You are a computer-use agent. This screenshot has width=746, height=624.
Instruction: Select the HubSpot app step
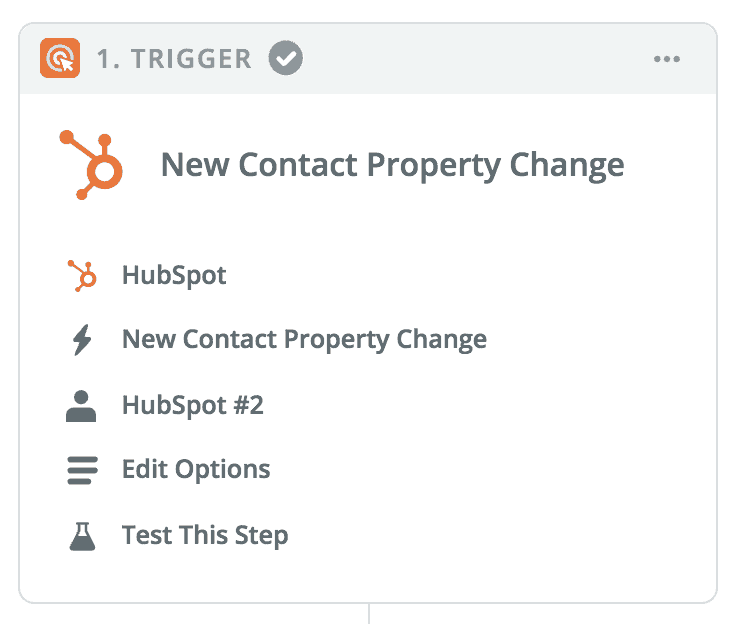174,275
